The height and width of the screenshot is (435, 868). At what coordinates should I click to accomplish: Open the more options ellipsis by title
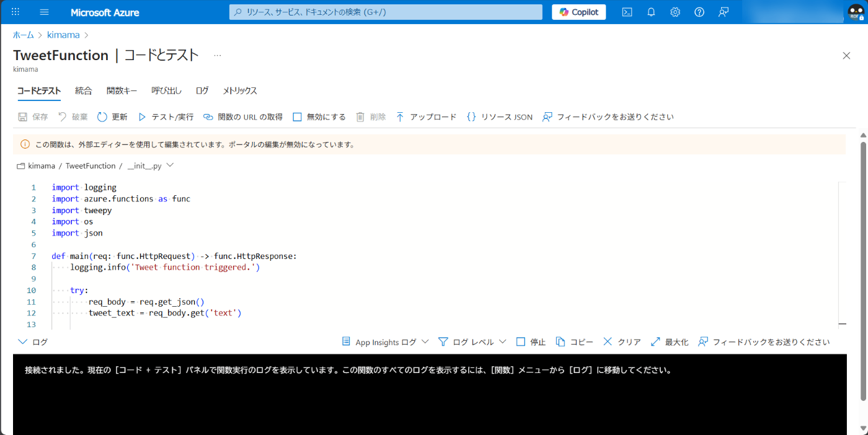218,55
